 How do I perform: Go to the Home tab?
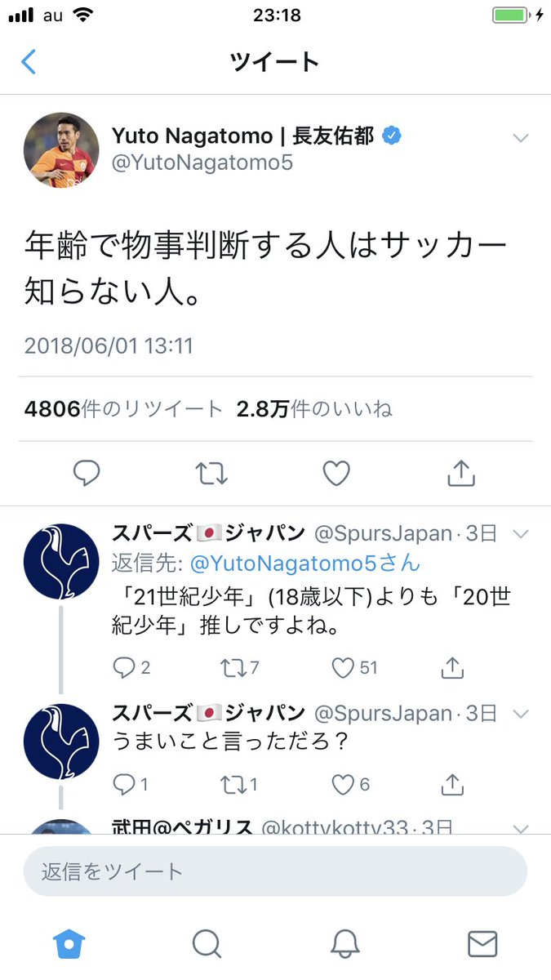[x=69, y=944]
